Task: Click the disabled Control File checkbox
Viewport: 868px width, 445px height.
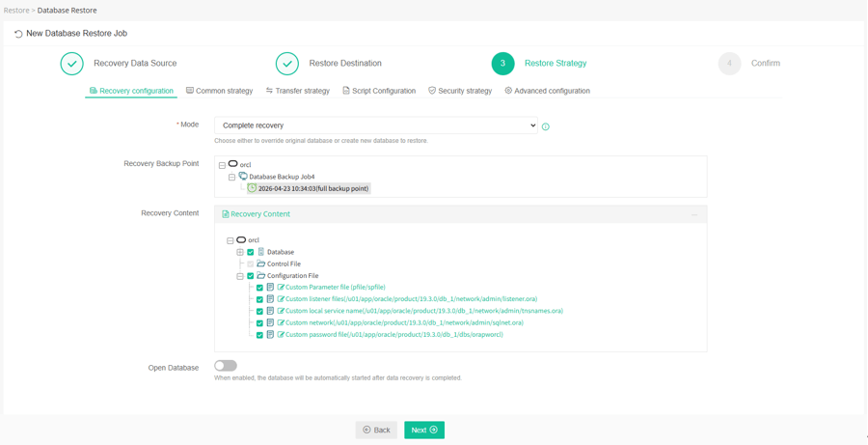Action: click(x=250, y=264)
